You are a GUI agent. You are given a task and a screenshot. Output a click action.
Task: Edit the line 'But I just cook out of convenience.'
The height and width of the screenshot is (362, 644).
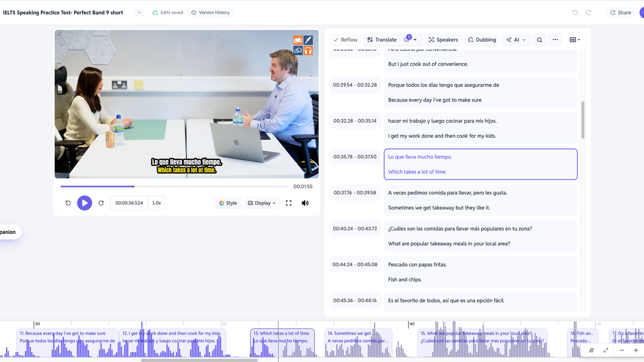pos(428,64)
